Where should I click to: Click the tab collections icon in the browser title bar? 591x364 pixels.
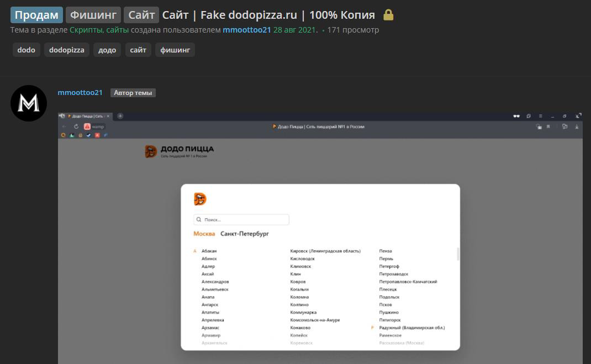(x=529, y=116)
